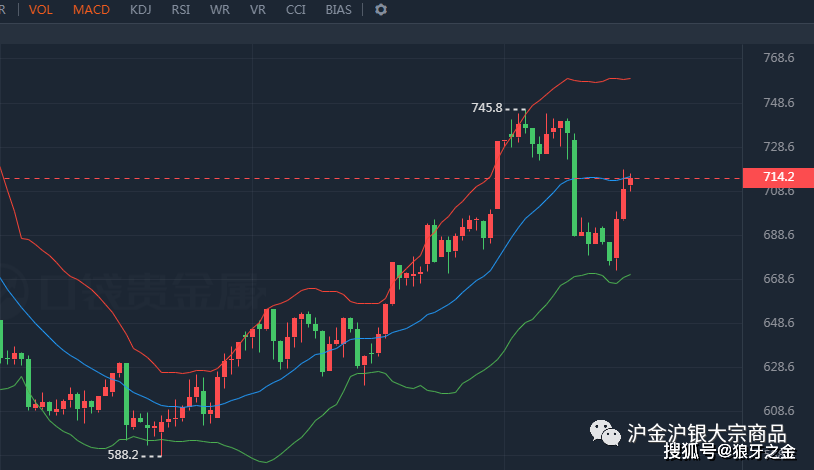Click the 745.8 high price marker
Viewport: 814px width, 470px height.
click(x=486, y=108)
